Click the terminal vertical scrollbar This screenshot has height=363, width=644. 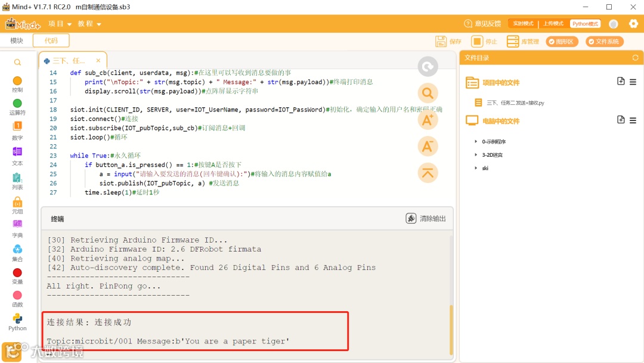(451, 329)
